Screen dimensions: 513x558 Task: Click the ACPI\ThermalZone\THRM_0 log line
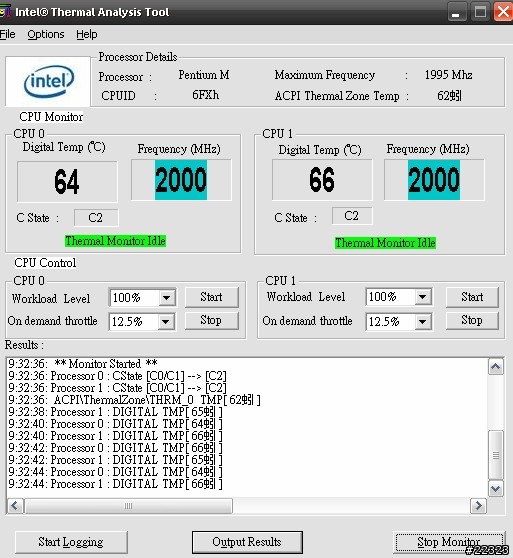[x=134, y=400]
